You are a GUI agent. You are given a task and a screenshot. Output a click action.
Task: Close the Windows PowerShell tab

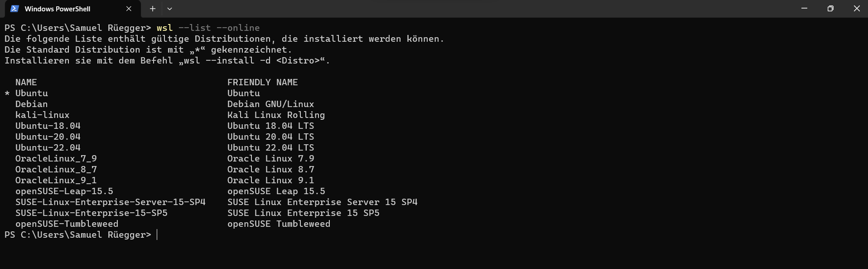[128, 9]
